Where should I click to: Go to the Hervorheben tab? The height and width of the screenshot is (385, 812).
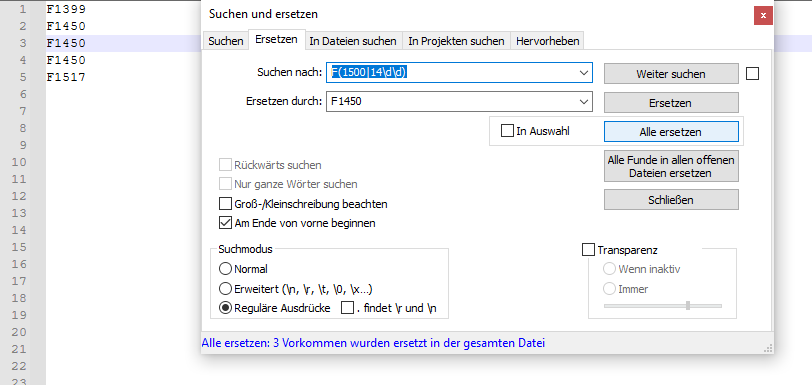547,41
